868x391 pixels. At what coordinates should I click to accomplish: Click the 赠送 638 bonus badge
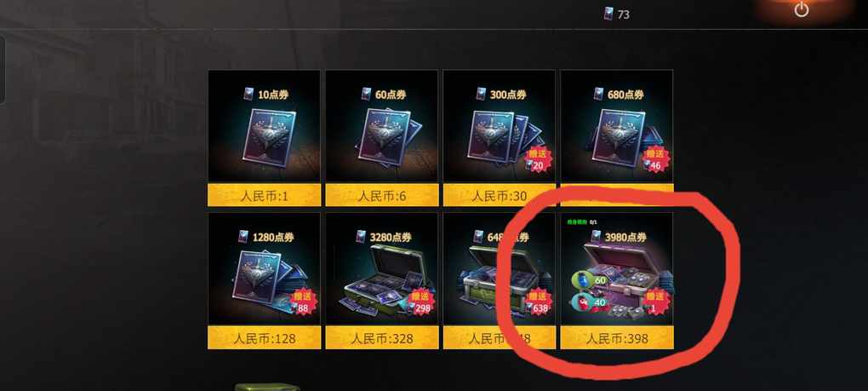point(538,302)
